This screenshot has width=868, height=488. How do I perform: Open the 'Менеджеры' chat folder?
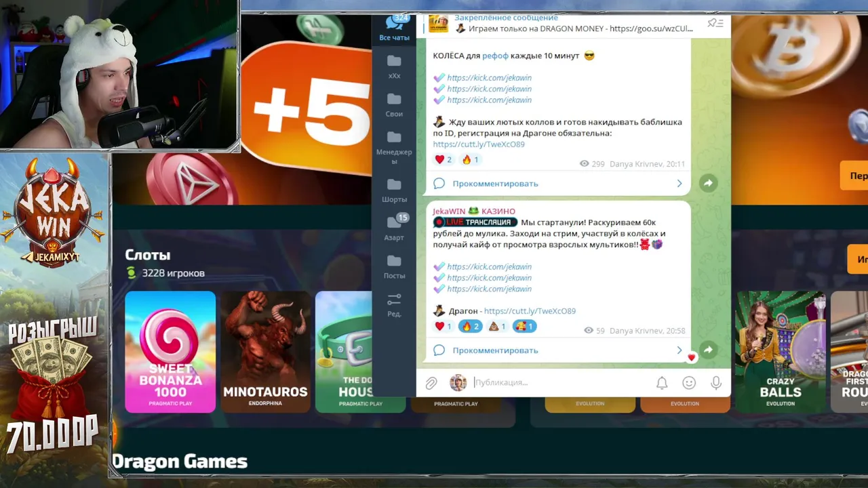394,148
